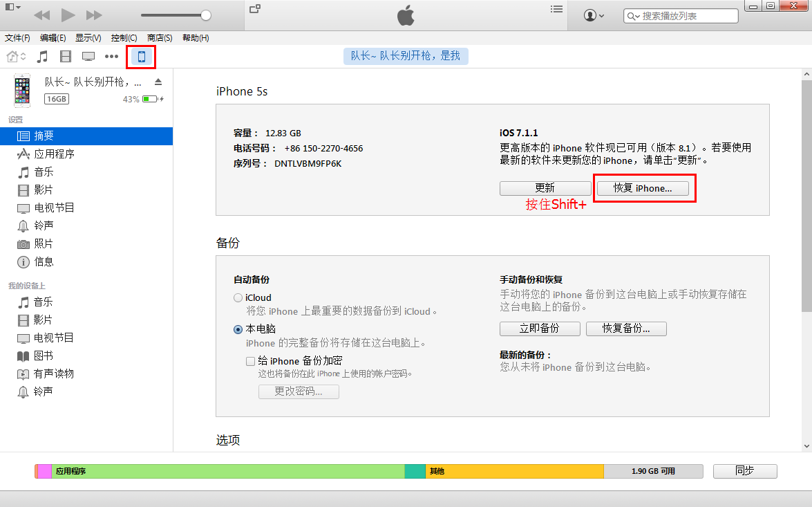
Task: Switch to the Music library icon
Action: tap(42, 57)
